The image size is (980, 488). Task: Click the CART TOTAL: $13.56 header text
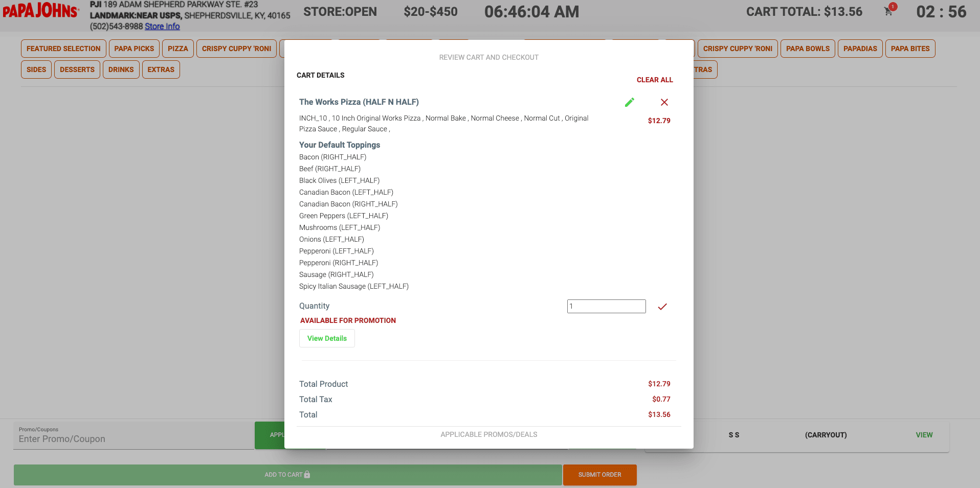pyautogui.click(x=804, y=12)
